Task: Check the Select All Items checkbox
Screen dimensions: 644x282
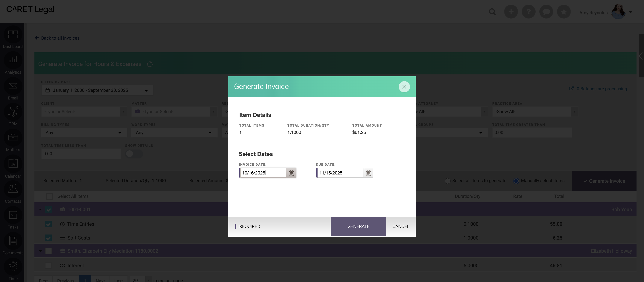Action: (49, 196)
